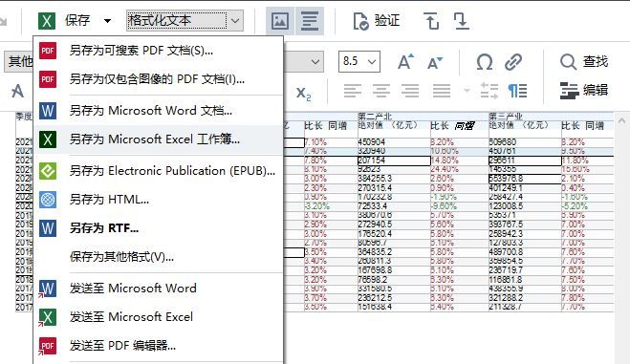The width and height of the screenshot is (630, 364).
Task: Click the 编辑 redaction button
Action: pos(584,91)
